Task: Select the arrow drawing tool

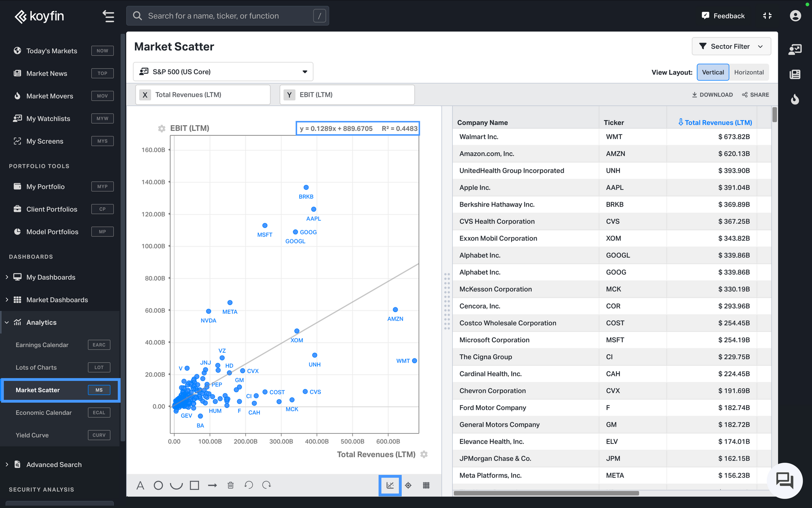Action: 212,485
